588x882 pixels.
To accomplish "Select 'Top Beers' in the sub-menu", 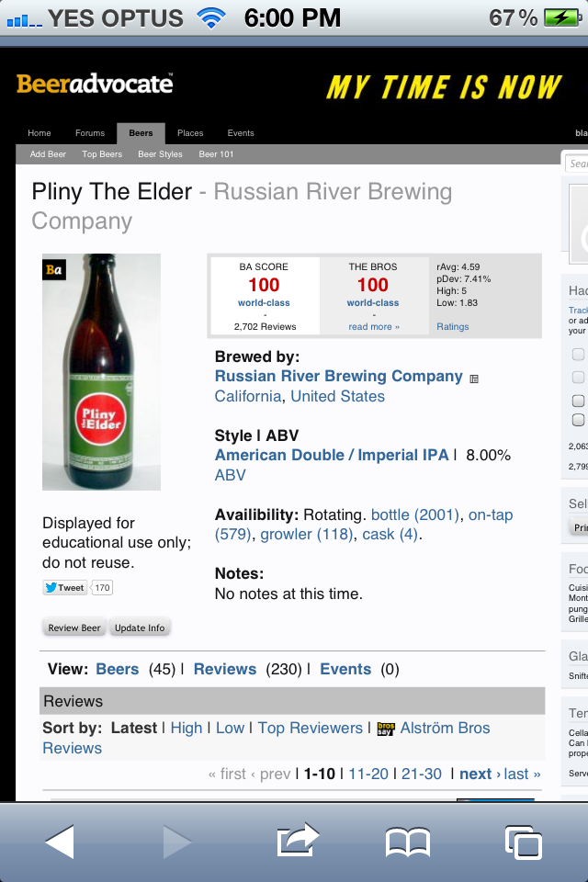I will point(102,154).
